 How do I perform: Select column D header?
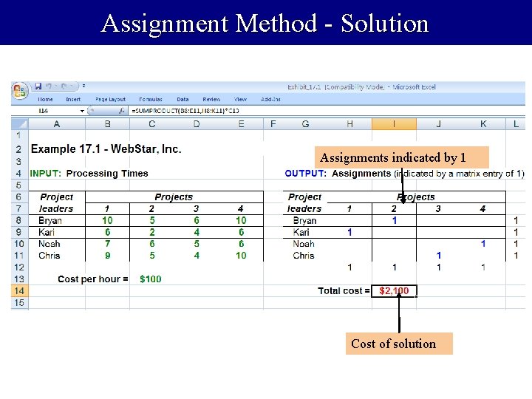coord(197,124)
